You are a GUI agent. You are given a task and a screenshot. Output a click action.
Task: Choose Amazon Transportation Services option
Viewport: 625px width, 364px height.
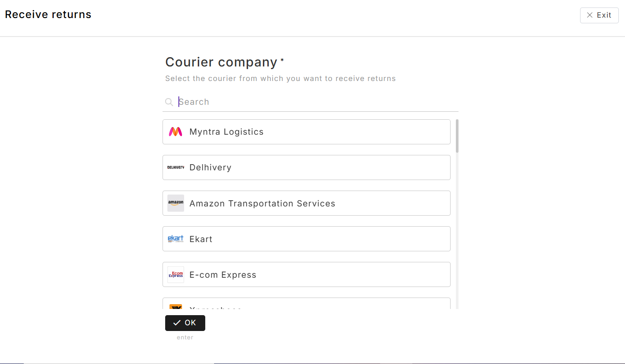pos(307,203)
